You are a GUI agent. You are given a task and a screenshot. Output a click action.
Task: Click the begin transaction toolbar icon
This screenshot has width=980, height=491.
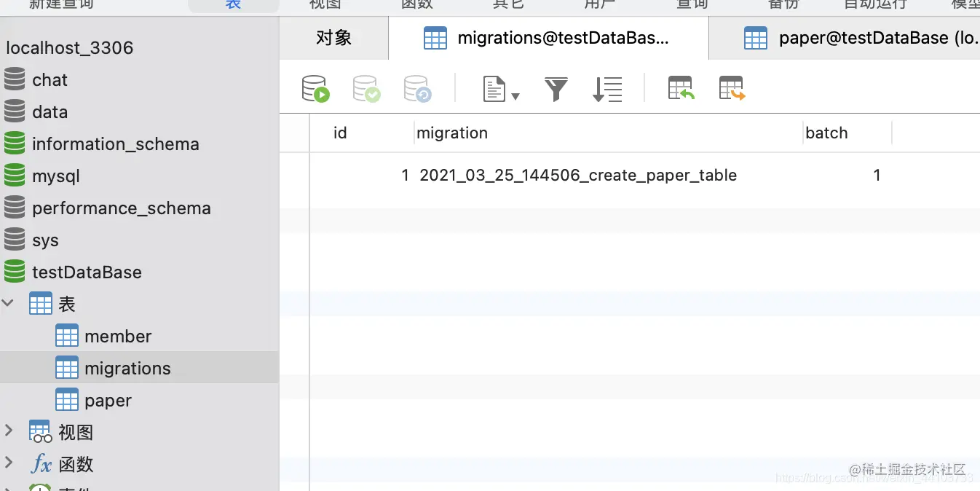tap(316, 89)
